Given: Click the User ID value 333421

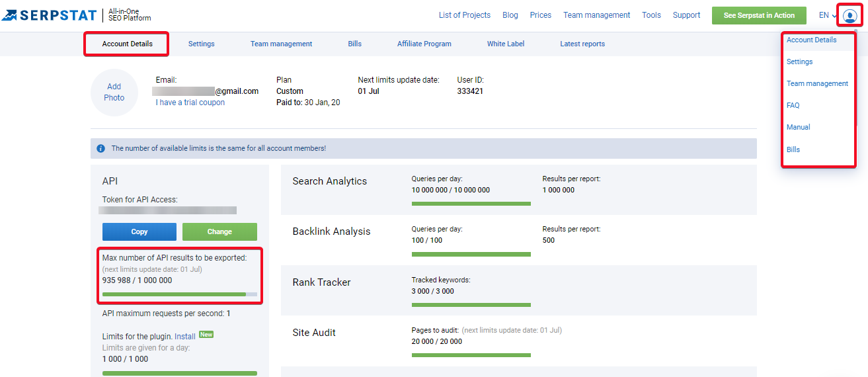Looking at the screenshot, I should tap(470, 91).
